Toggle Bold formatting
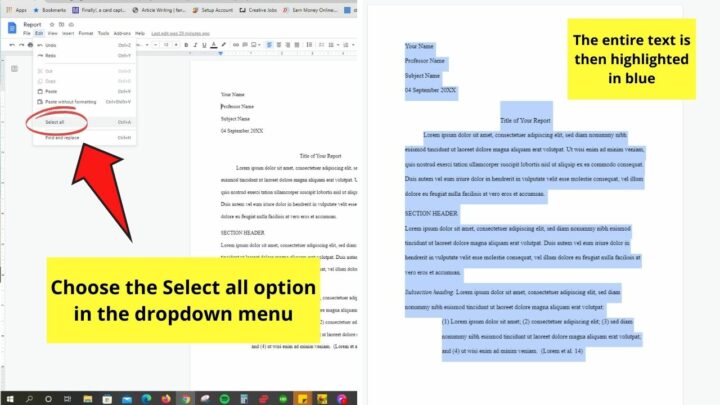The width and height of the screenshot is (720, 405). pyautogui.click(x=186, y=45)
